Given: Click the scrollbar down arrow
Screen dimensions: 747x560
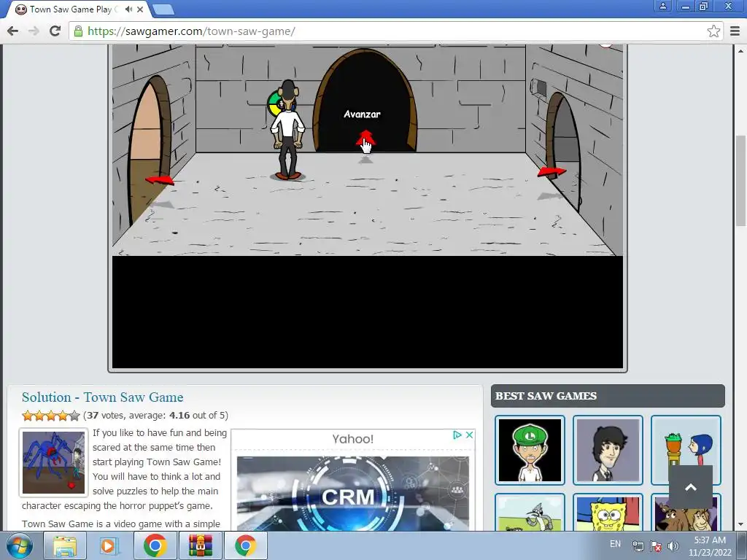Looking at the screenshot, I should coord(740,524).
